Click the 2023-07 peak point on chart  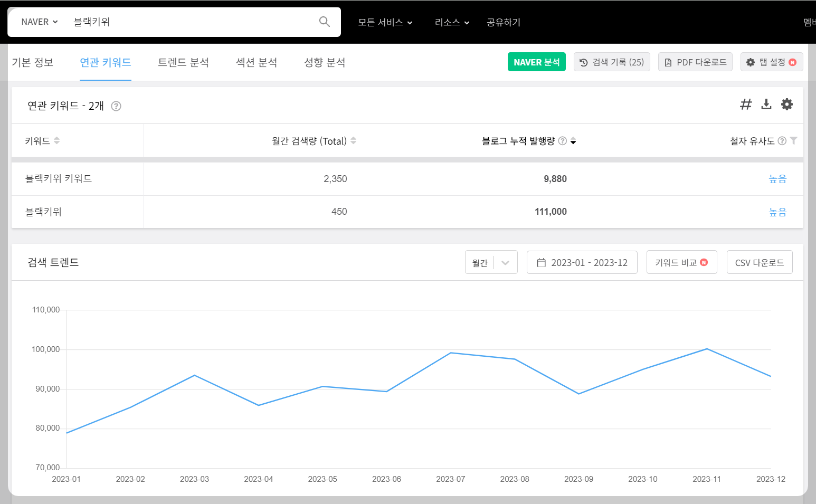tap(451, 353)
